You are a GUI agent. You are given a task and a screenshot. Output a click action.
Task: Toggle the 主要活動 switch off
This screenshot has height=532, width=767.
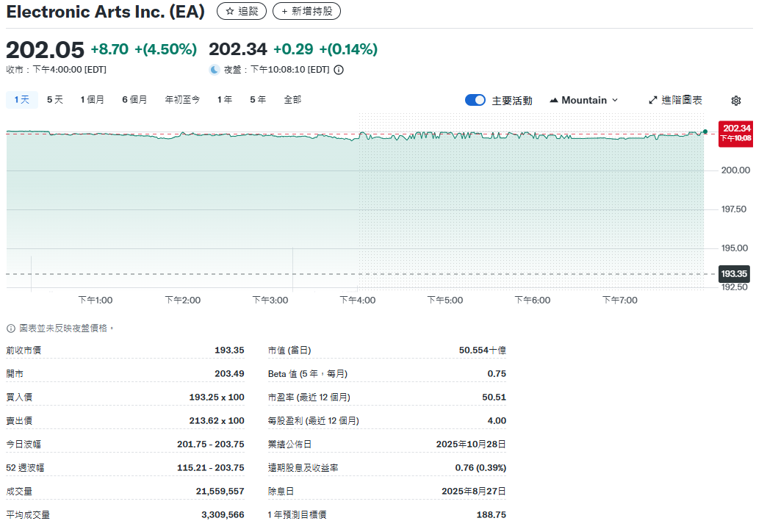tap(475, 101)
